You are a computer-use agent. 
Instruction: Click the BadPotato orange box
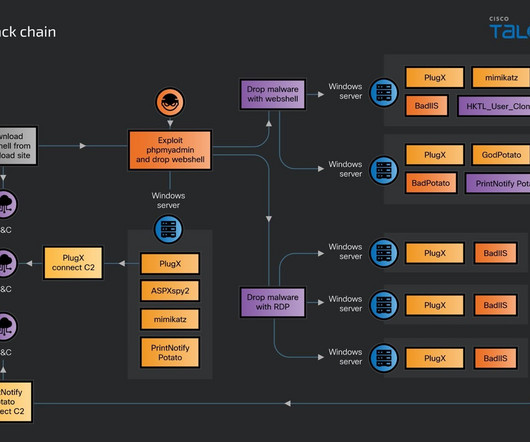pyautogui.click(x=431, y=183)
